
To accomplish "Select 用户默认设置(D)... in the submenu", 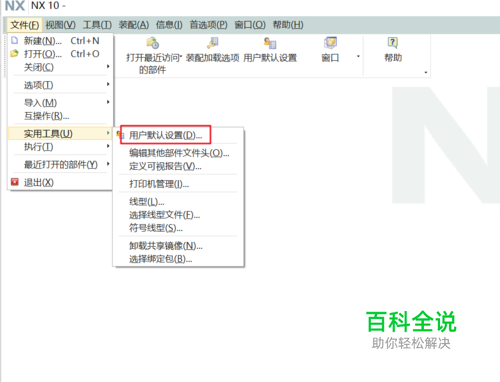I will tap(166, 135).
